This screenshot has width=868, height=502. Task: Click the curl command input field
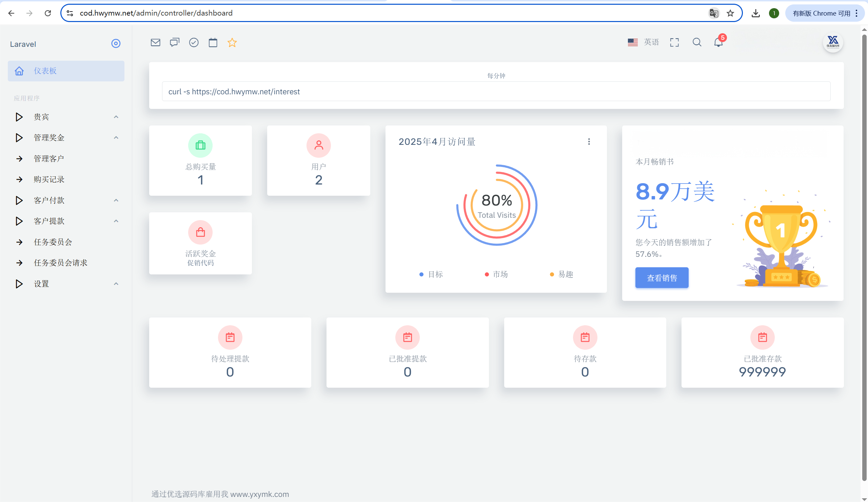point(496,92)
